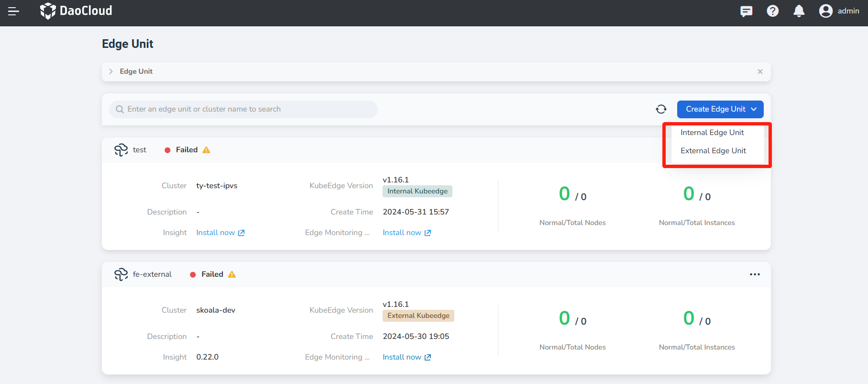
Task: Refresh the edge unit list
Action: (x=661, y=109)
